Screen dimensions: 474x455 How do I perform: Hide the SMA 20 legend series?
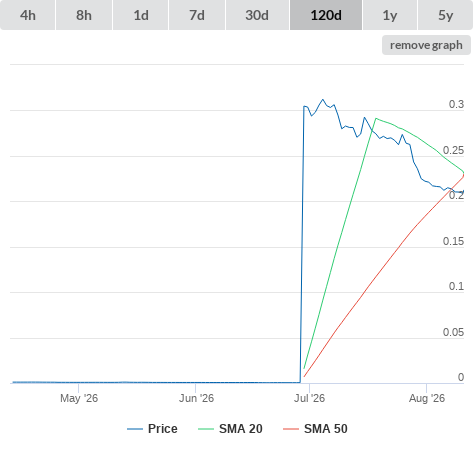point(230,429)
